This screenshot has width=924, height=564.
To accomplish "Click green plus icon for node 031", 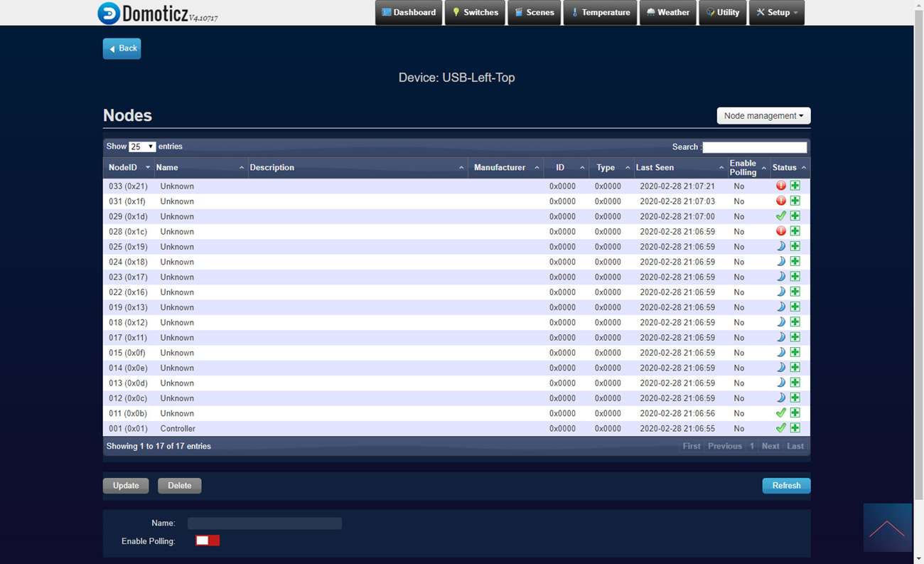I will (795, 201).
